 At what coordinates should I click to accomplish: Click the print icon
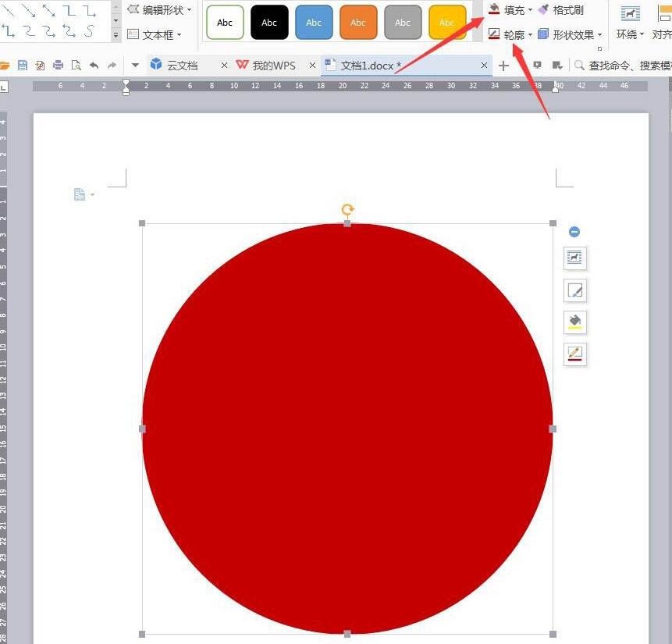point(58,65)
